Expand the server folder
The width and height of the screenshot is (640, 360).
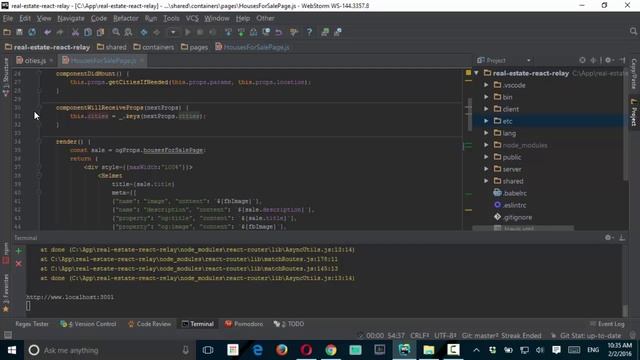(486, 169)
